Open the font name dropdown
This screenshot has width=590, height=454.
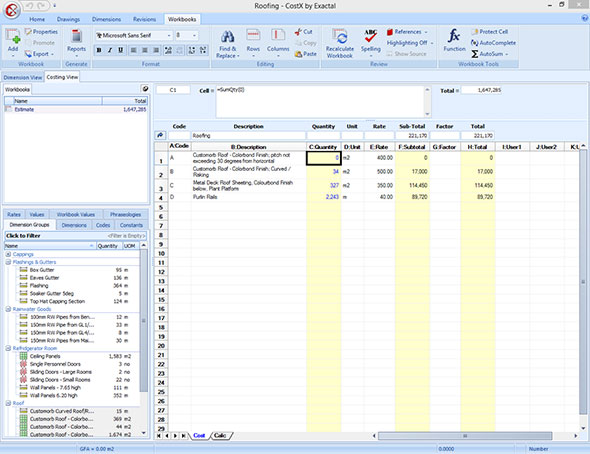click(x=169, y=35)
